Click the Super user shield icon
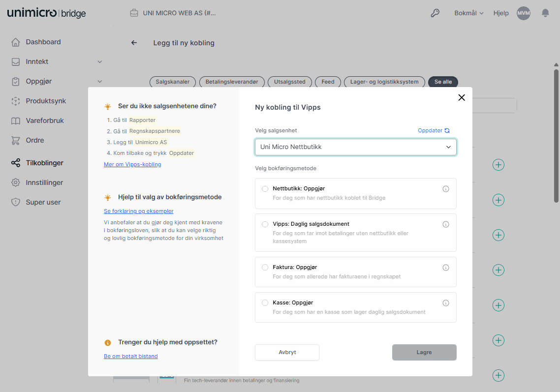 pos(15,202)
